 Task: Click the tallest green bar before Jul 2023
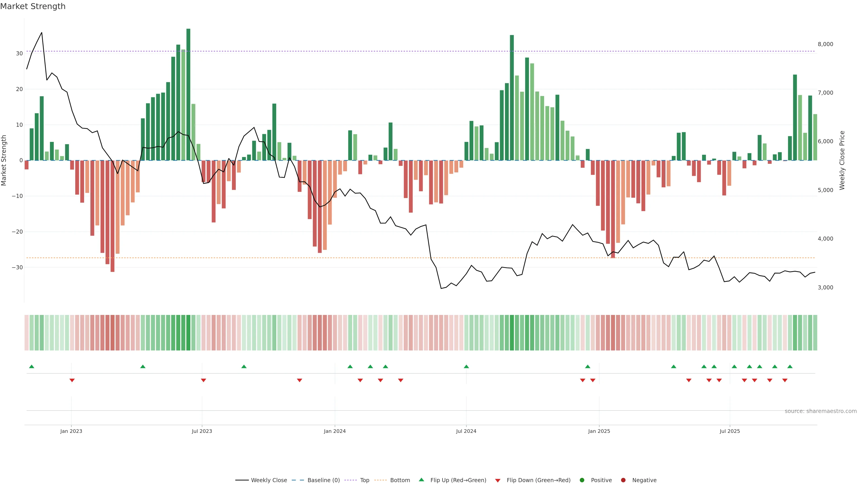pos(188,94)
